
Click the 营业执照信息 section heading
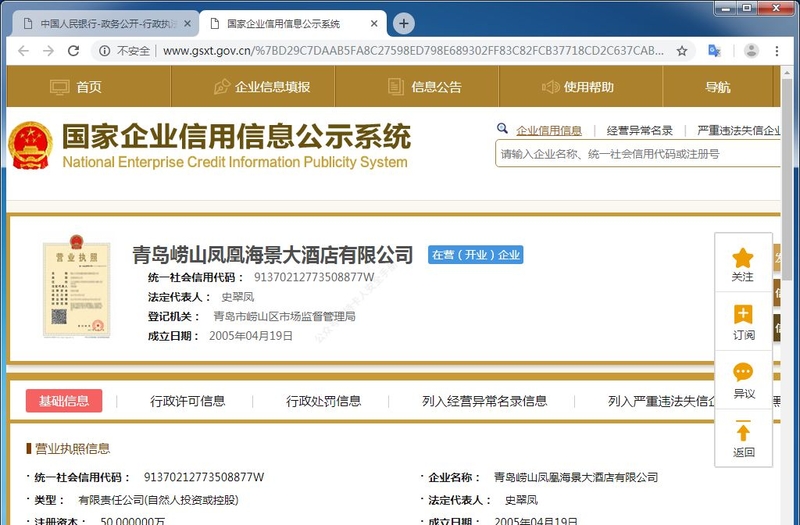click(x=72, y=448)
